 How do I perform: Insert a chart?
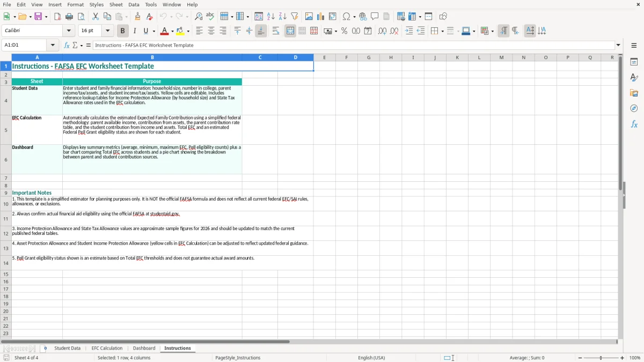[321, 17]
